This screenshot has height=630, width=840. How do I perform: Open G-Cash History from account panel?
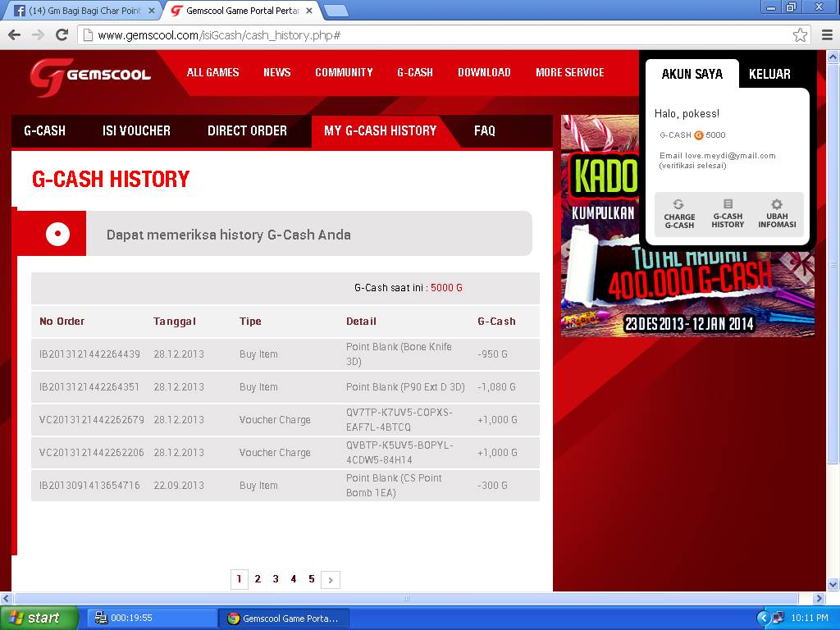[728, 214]
